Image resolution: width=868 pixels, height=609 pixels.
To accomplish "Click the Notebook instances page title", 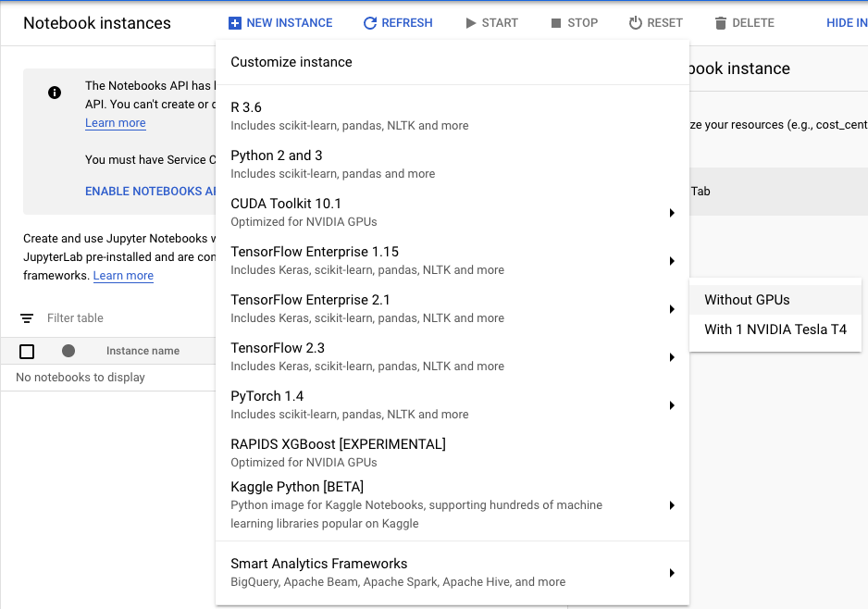I will coord(97,23).
